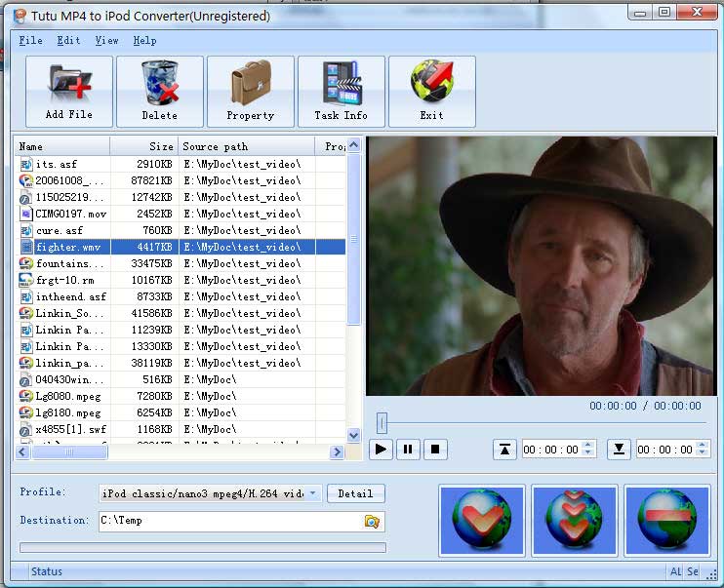Open the Property briefcase button

pyautogui.click(x=250, y=92)
